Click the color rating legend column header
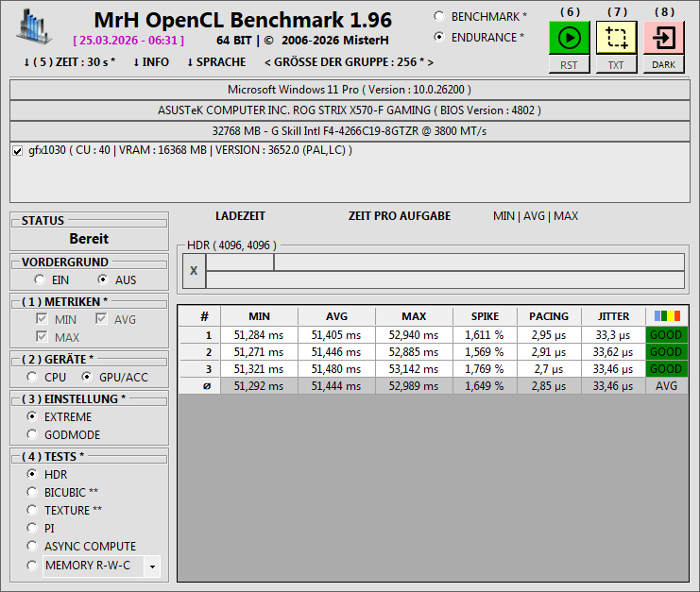700x592 pixels. (x=668, y=316)
